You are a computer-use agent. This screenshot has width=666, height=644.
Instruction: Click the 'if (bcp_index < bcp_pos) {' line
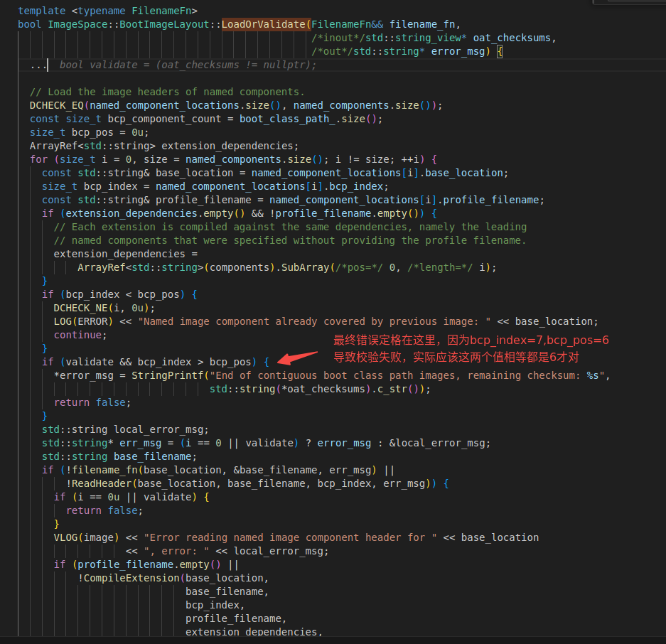[x=119, y=295]
